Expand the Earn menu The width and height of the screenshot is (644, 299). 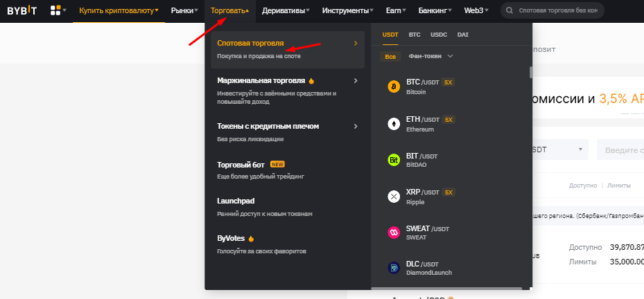click(x=396, y=10)
